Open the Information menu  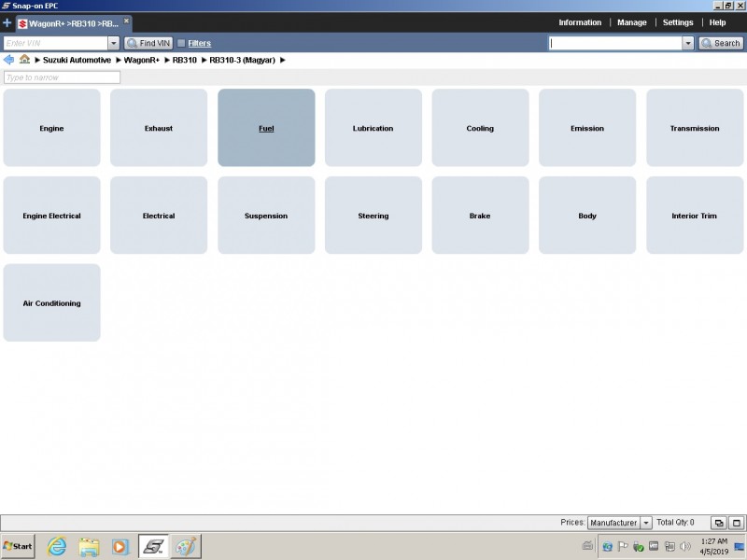[x=580, y=22]
